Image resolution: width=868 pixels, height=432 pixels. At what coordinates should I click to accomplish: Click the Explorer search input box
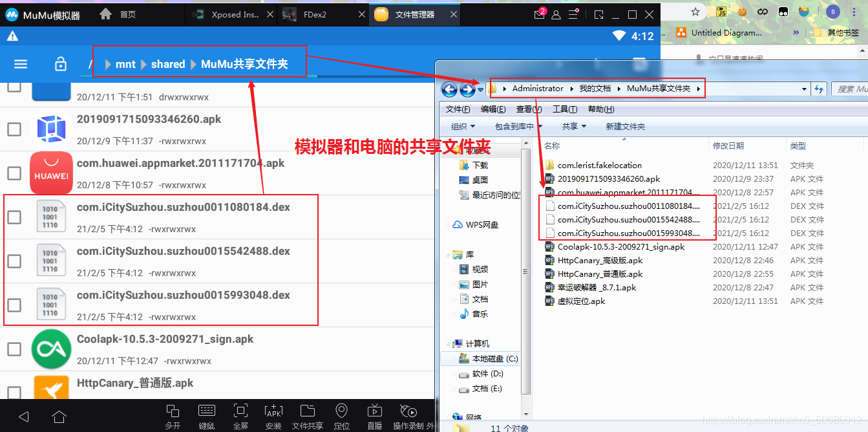pos(849,89)
